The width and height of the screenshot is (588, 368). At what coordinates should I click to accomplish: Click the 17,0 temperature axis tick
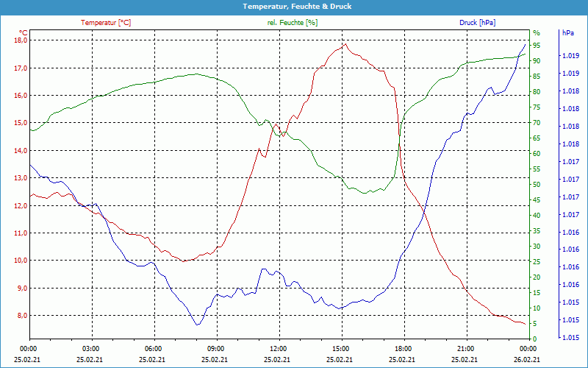(x=21, y=68)
